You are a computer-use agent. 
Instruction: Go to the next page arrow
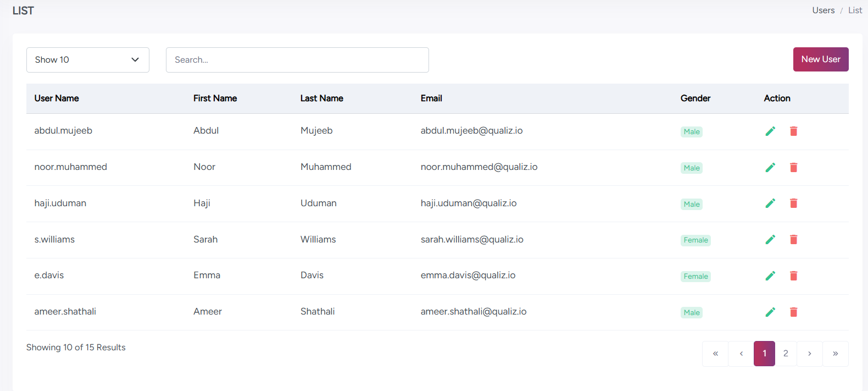[x=809, y=354]
